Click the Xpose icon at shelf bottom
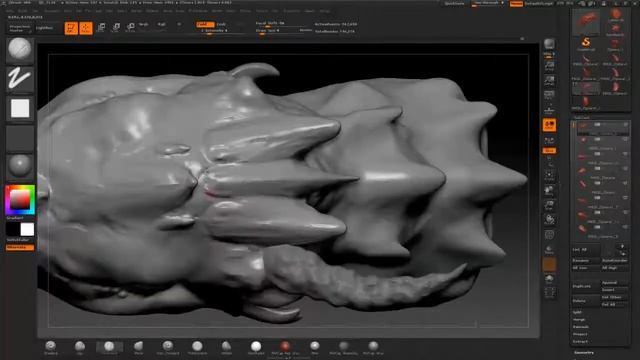 [x=549, y=293]
